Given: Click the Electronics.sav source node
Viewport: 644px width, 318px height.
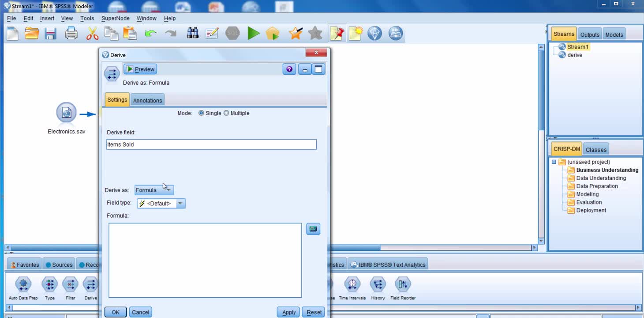Looking at the screenshot, I should [x=66, y=114].
